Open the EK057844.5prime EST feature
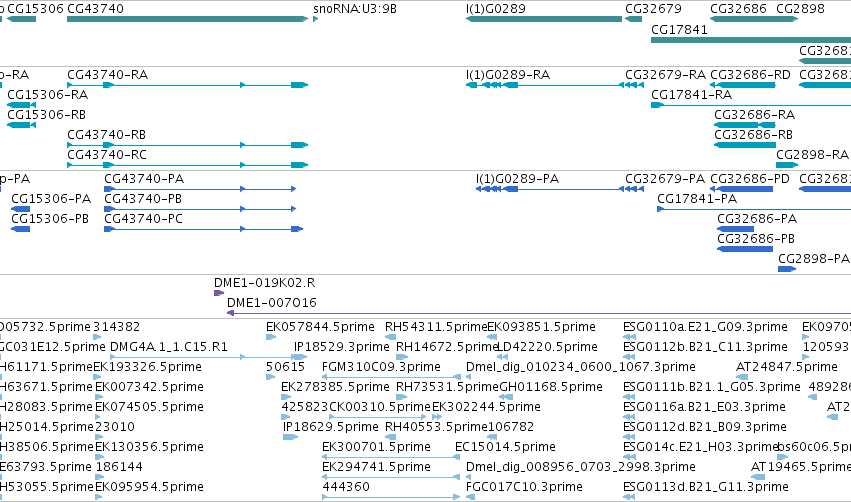This screenshot has width=851, height=502. (270, 337)
